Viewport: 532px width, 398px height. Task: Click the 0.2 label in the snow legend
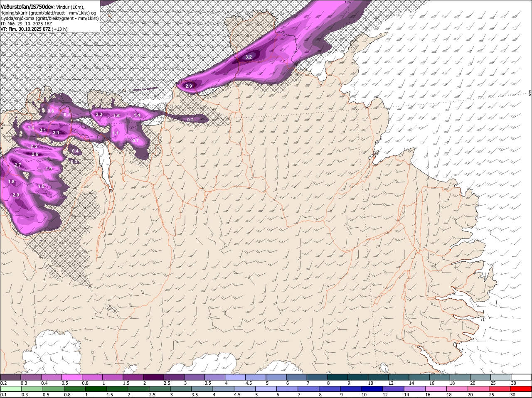[x=3, y=383]
